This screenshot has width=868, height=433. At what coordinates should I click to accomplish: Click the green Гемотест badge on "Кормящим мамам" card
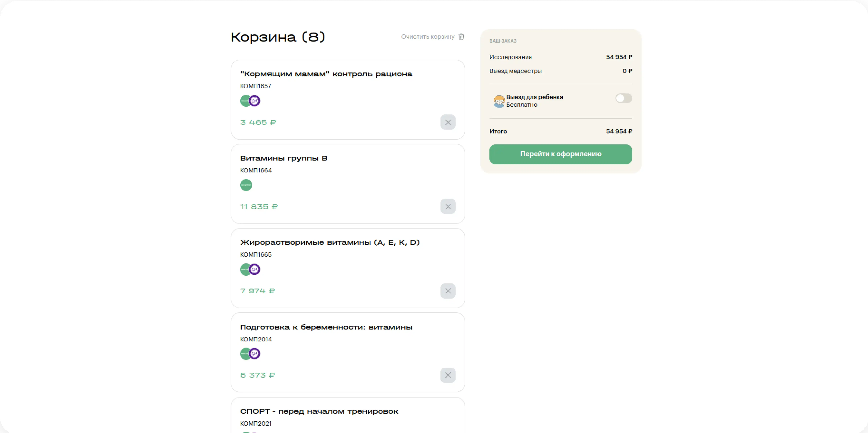click(x=245, y=101)
